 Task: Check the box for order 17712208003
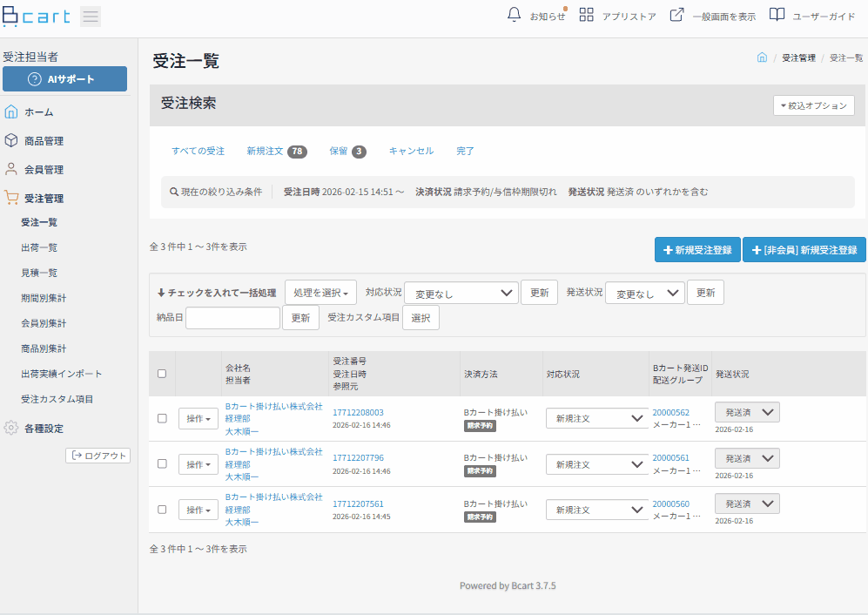click(x=162, y=418)
